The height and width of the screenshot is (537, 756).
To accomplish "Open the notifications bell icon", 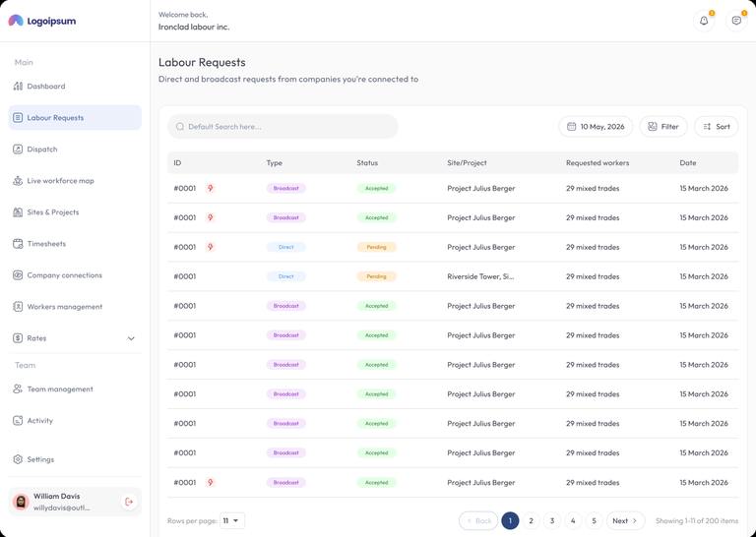I will (704, 21).
